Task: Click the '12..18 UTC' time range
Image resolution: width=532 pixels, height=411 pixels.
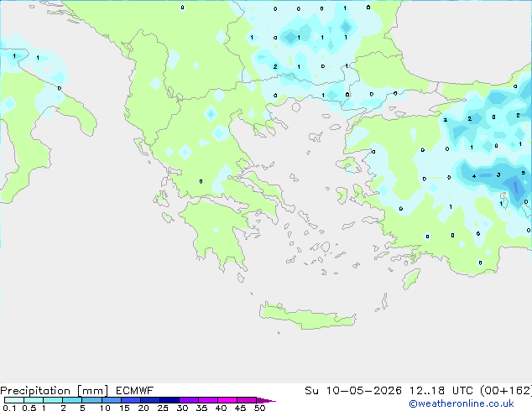Action: click(441, 391)
